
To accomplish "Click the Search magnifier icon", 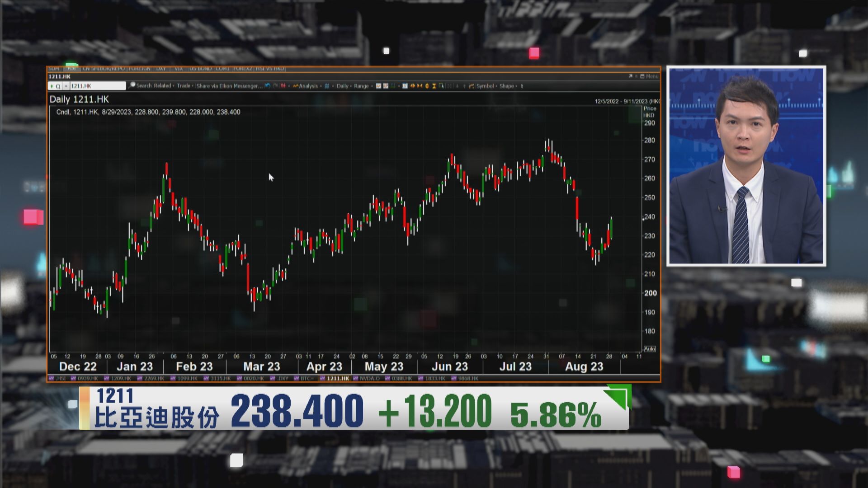I will tap(132, 85).
